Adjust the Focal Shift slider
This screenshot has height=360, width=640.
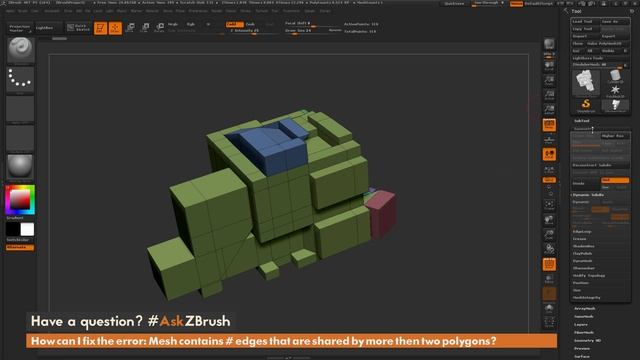[313, 24]
